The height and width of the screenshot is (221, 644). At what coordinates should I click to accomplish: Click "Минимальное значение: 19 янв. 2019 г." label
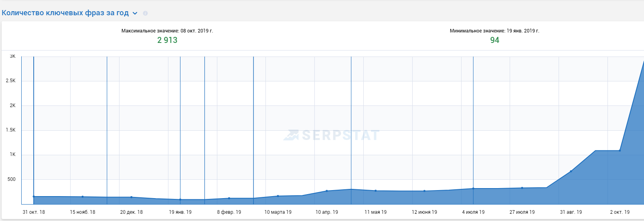[x=494, y=31]
